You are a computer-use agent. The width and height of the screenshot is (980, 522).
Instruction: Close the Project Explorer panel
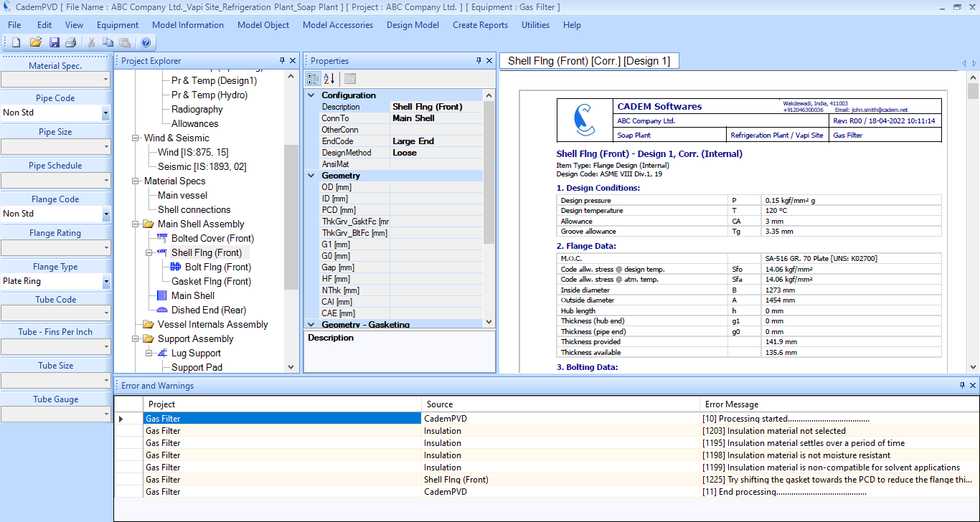(x=293, y=61)
